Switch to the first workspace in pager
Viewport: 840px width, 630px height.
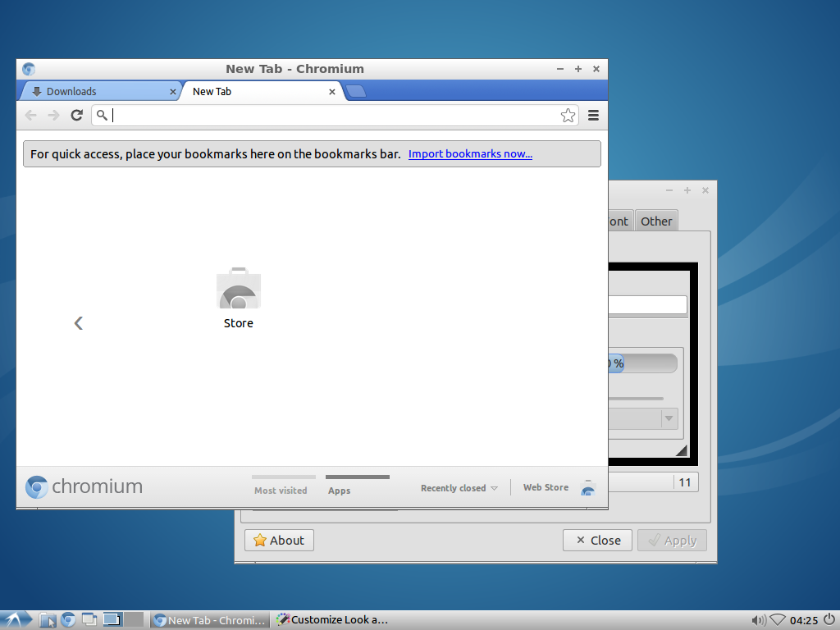pyautogui.click(x=112, y=620)
